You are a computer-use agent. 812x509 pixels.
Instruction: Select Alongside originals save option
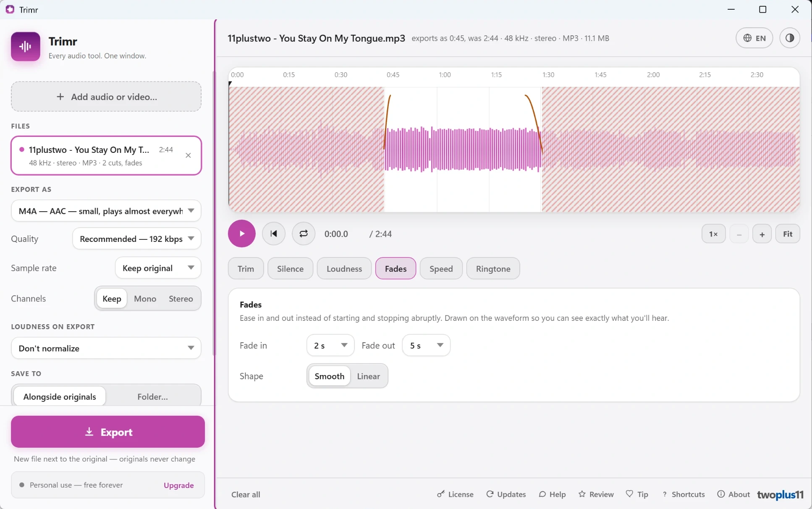[x=60, y=396]
